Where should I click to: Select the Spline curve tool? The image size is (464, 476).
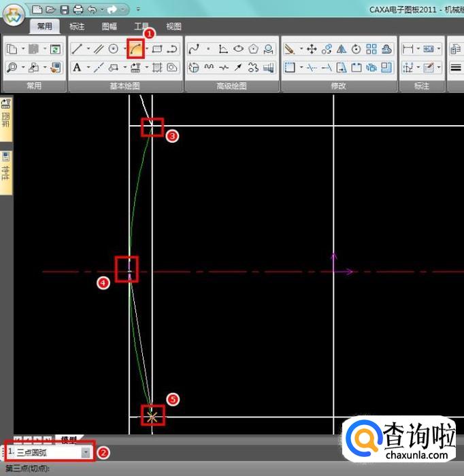(x=194, y=49)
